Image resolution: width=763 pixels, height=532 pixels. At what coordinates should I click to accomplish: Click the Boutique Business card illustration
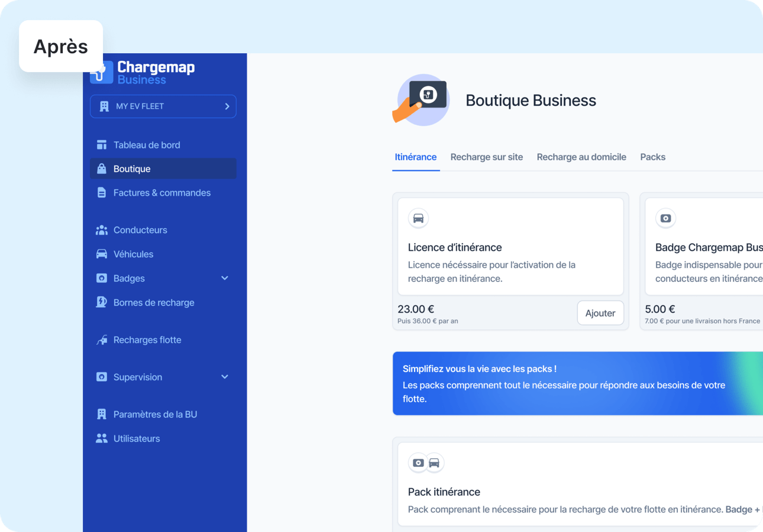421,100
